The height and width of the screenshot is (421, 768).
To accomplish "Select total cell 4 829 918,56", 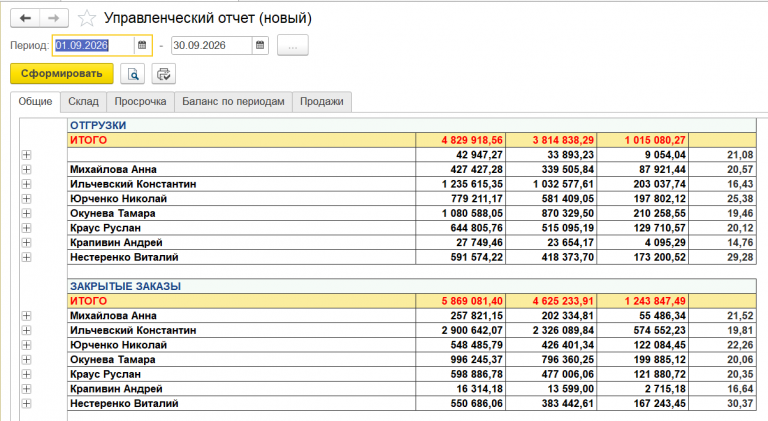I will click(x=460, y=140).
